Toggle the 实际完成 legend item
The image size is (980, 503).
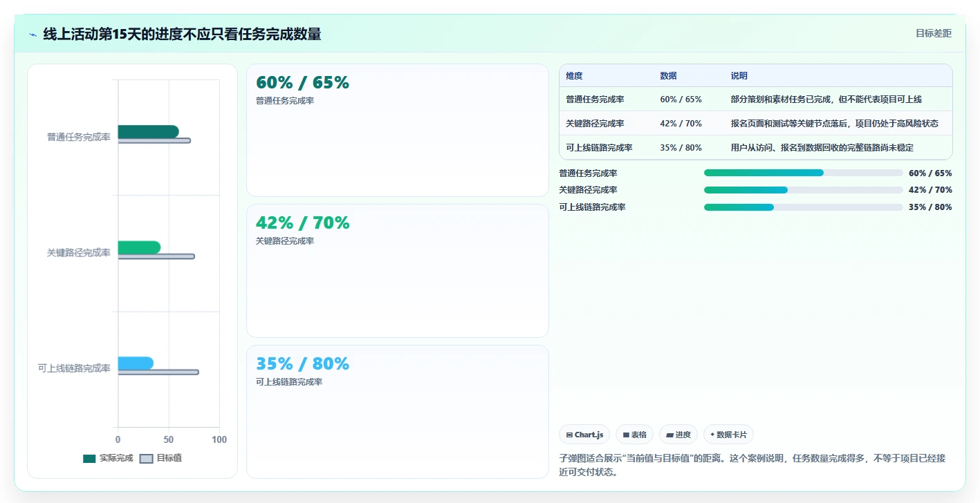click(x=108, y=458)
